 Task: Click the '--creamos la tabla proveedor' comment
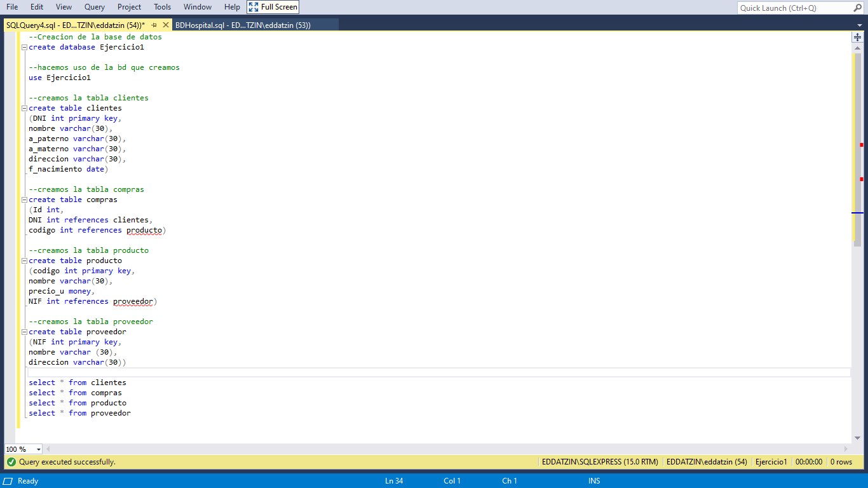coord(91,322)
